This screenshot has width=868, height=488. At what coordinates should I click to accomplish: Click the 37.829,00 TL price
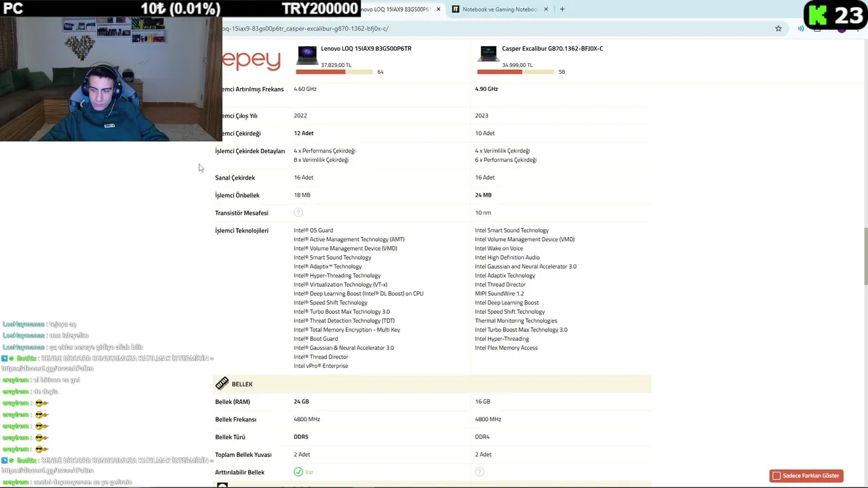[336, 65]
